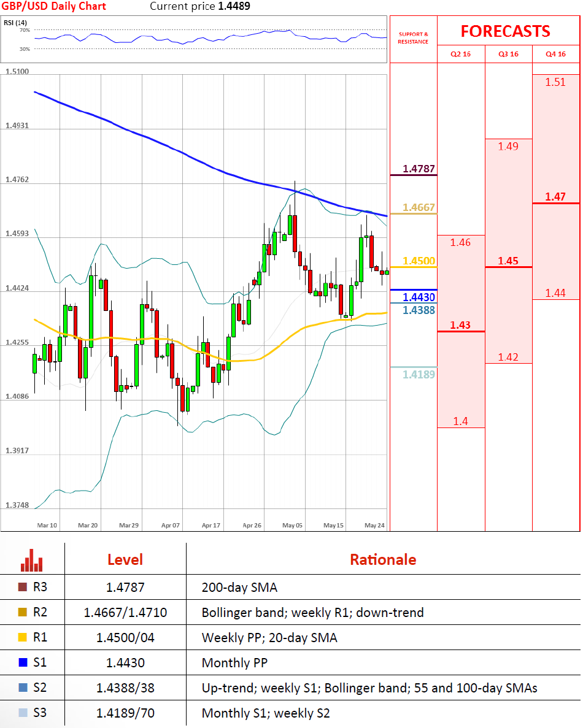
Task: Click the 1.4430 support level marker
Action: (419, 297)
